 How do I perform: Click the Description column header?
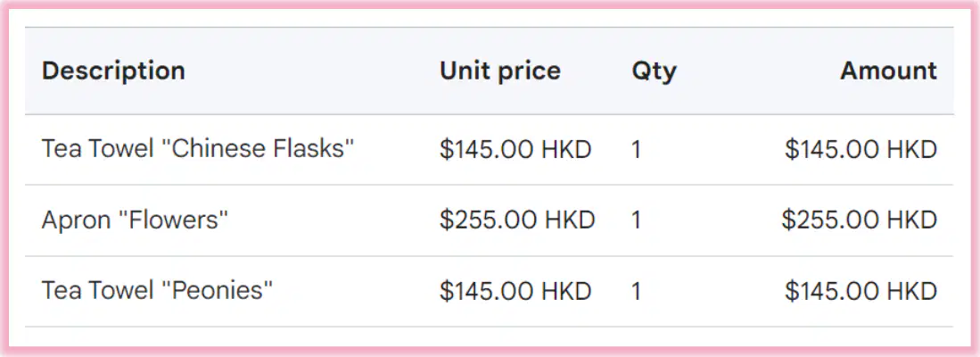[113, 71]
